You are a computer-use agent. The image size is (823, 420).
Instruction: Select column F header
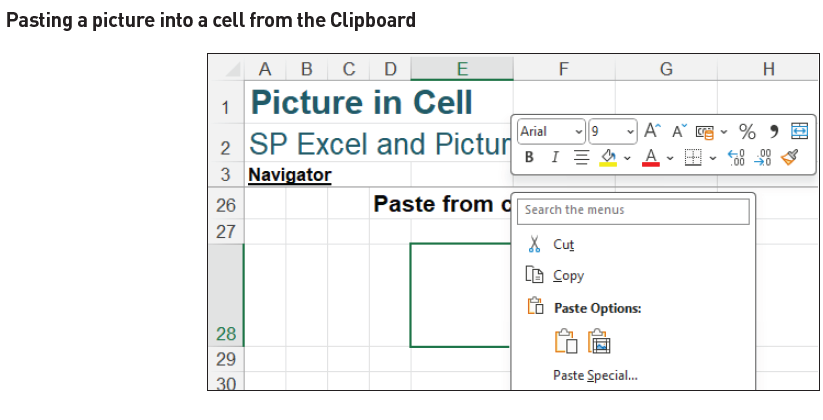pyautogui.click(x=564, y=69)
